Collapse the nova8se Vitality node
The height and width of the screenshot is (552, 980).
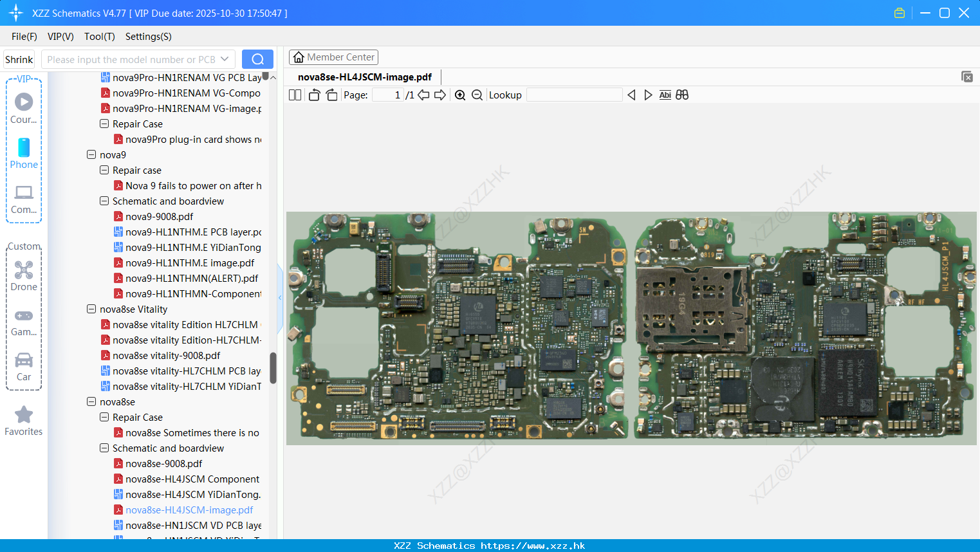[x=91, y=309]
